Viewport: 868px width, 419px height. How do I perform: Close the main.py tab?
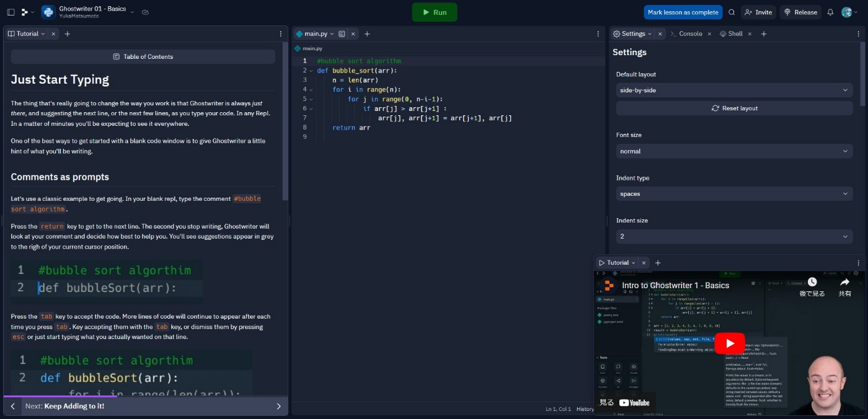click(353, 33)
